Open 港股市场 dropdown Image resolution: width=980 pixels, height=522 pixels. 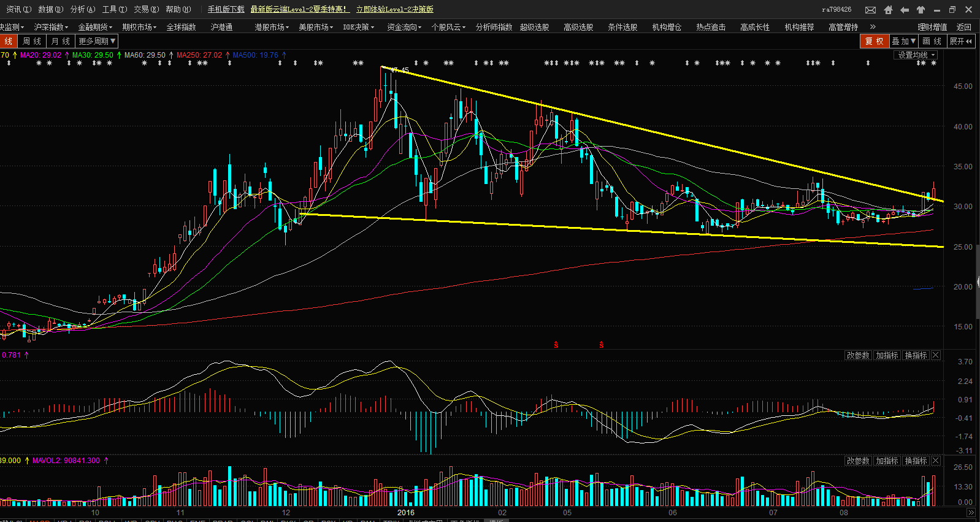tap(272, 27)
